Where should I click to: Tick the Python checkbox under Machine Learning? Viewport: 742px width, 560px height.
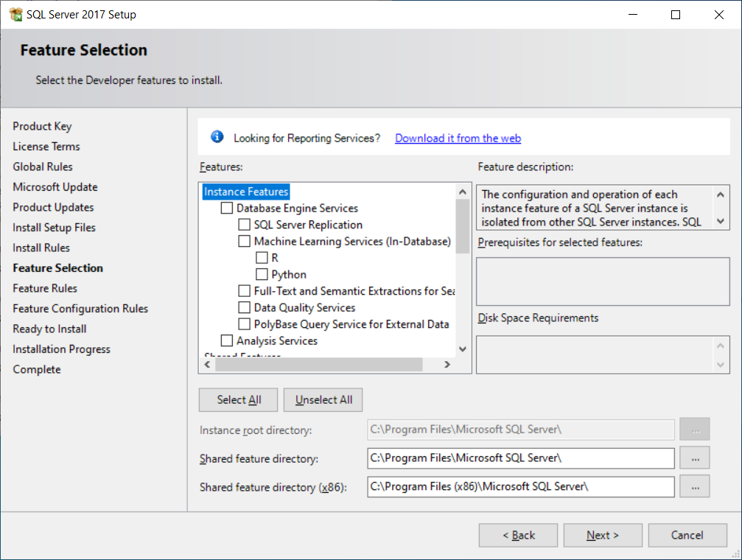[x=262, y=275]
